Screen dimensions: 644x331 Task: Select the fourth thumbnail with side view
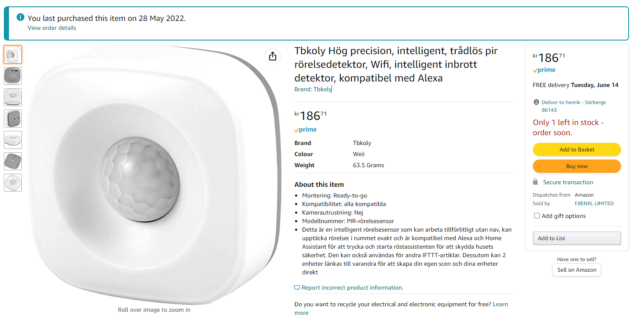click(13, 119)
